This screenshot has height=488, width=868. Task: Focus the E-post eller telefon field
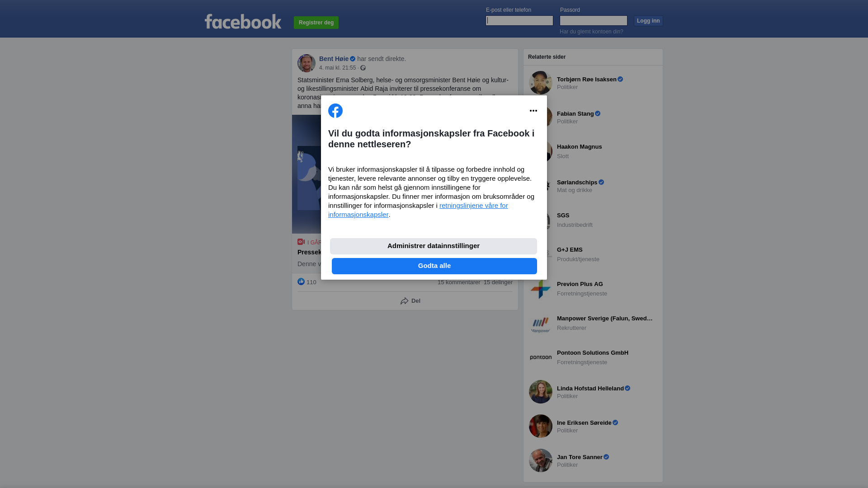pos(519,20)
